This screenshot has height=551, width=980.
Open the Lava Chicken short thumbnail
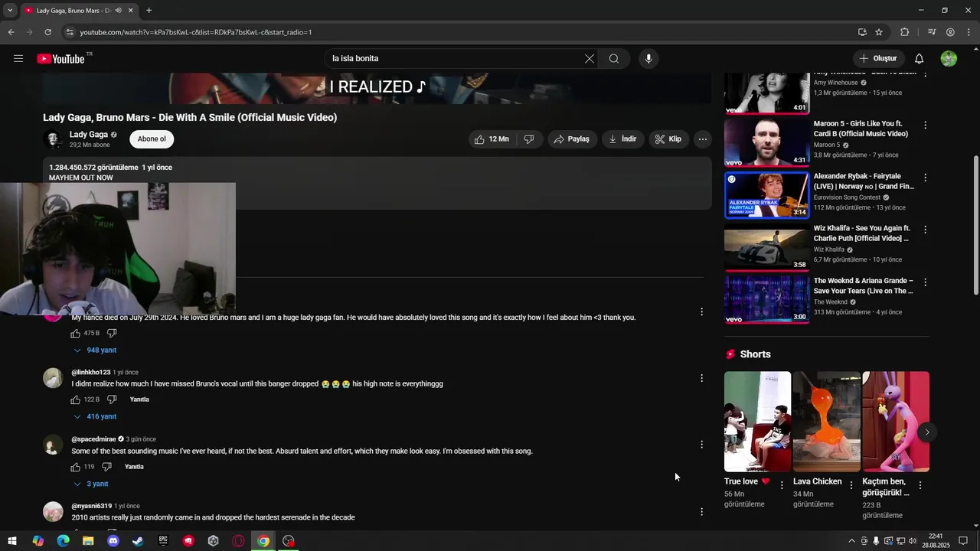point(827,422)
